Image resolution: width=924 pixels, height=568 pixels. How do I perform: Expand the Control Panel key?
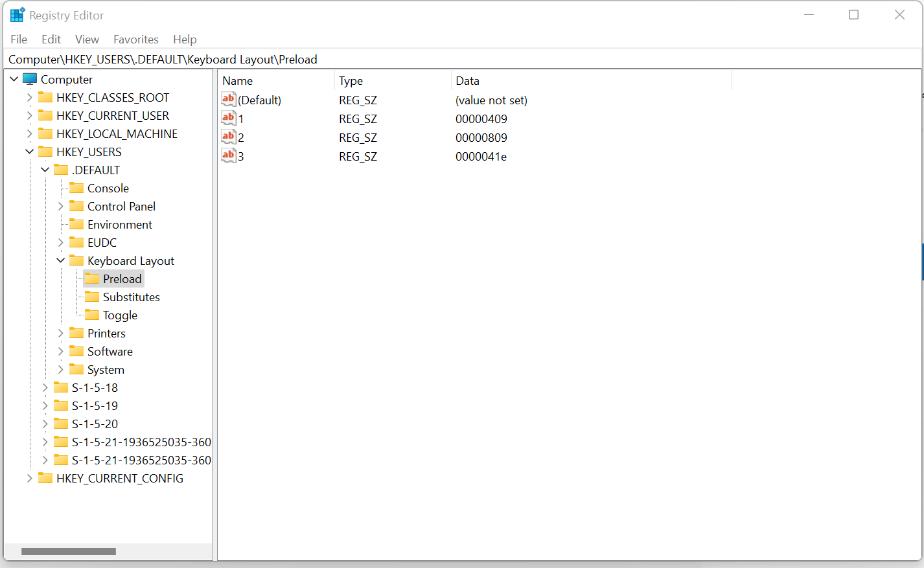tap(61, 206)
